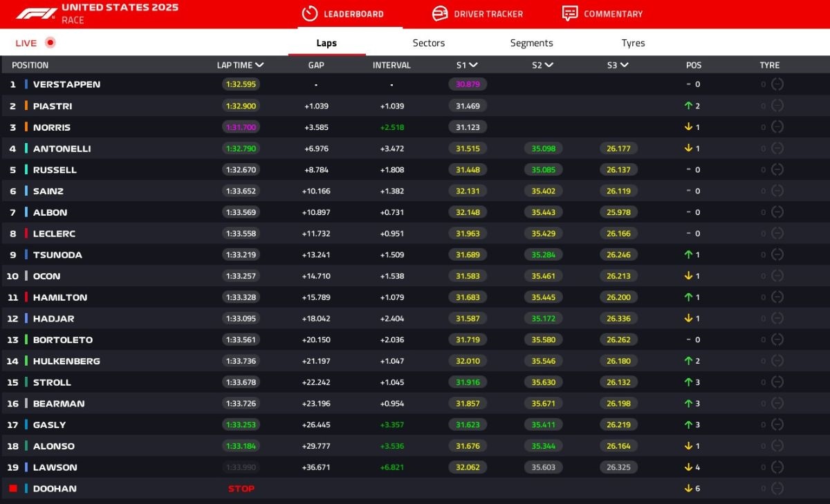Click Leclerc's red team color bar

(x=26, y=234)
